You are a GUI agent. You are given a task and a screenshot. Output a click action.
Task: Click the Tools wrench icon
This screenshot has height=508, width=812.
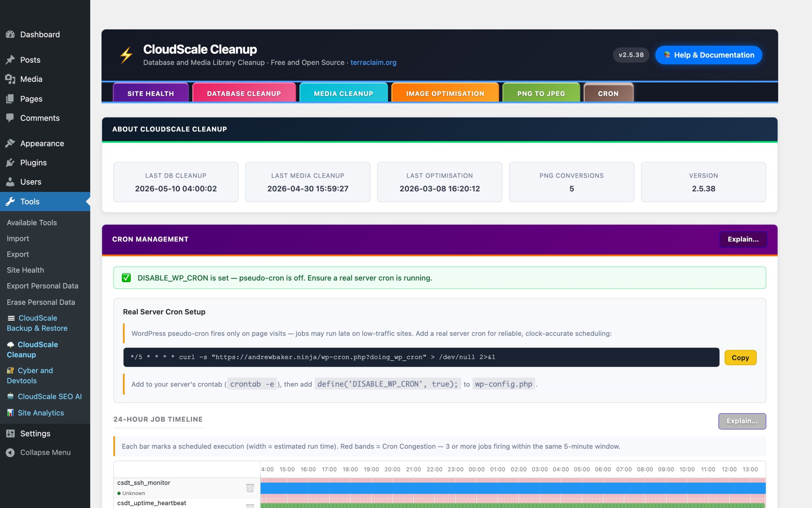(x=10, y=202)
